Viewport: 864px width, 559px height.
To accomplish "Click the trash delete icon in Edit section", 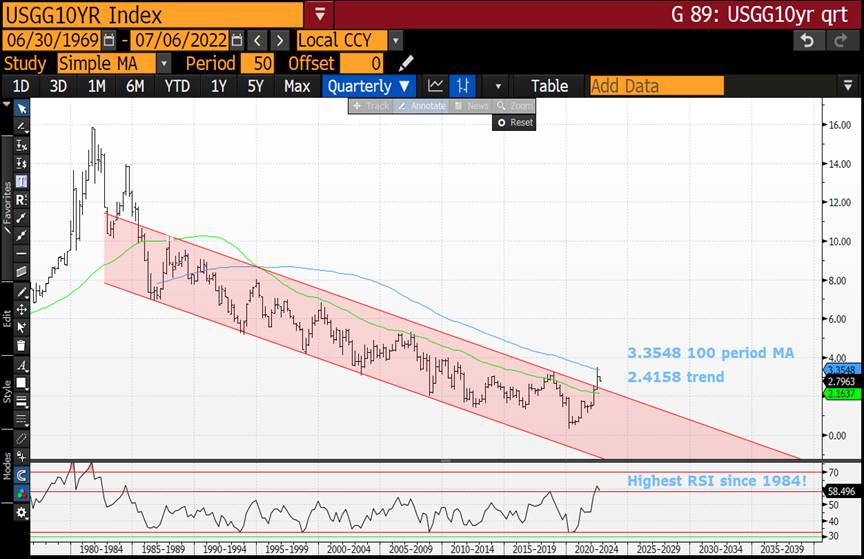I will 21,346.
